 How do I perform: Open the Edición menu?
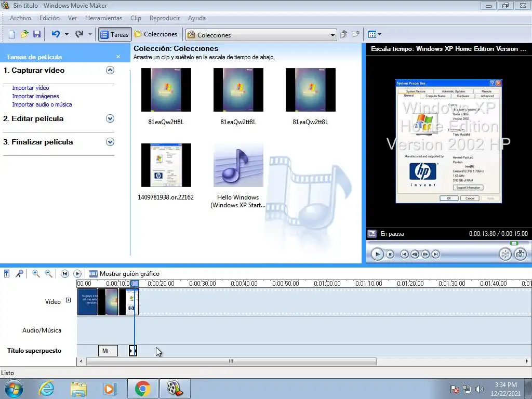pyautogui.click(x=49, y=18)
